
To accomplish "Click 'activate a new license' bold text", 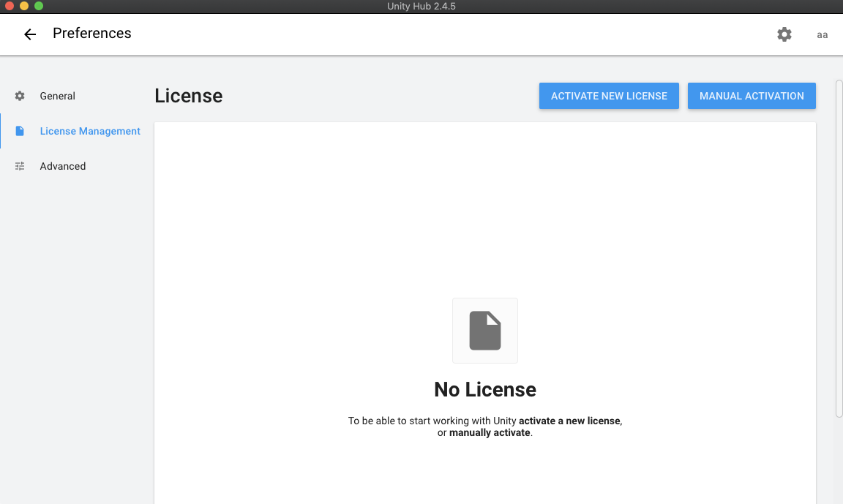I will [569, 421].
